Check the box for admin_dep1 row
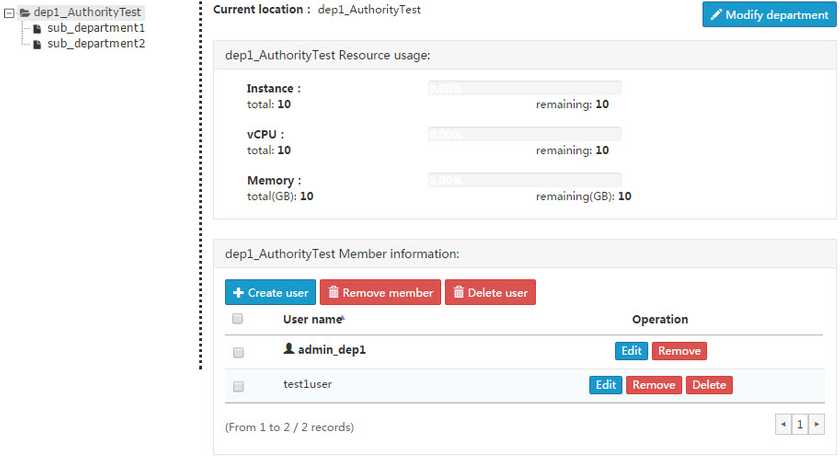Image resolution: width=840 pixels, height=457 pixels. click(x=238, y=352)
